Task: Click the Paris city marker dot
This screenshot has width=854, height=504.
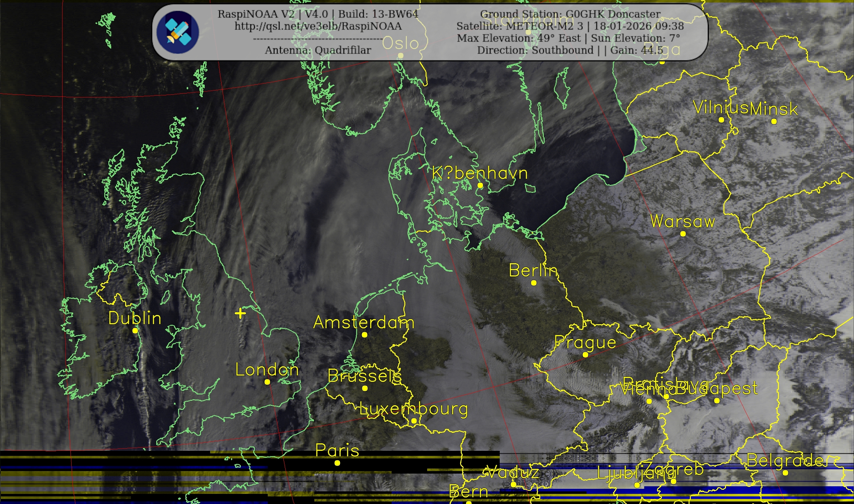Action: point(337,463)
